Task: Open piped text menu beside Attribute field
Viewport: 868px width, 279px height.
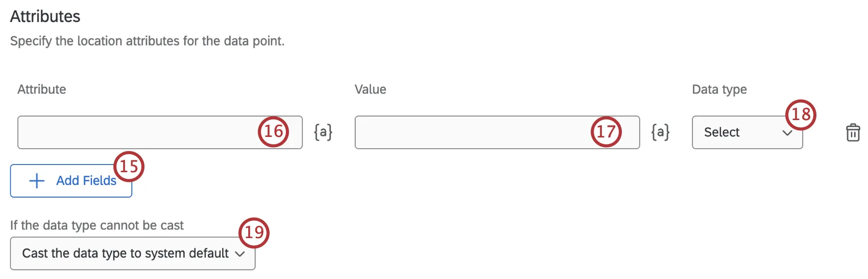Action: click(x=323, y=132)
